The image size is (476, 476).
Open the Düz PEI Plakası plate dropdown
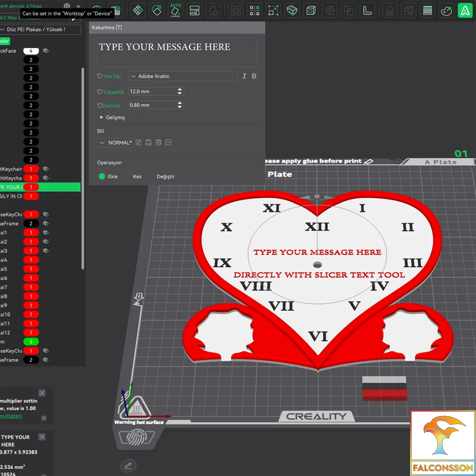(x=40, y=30)
